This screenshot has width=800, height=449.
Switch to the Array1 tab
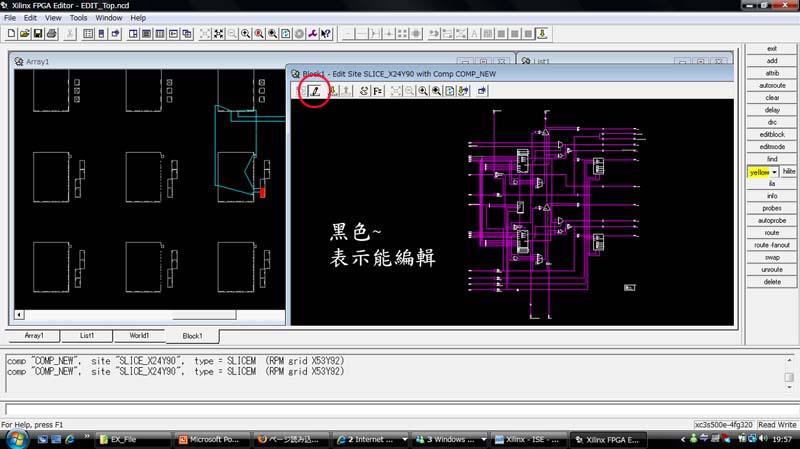click(34, 336)
